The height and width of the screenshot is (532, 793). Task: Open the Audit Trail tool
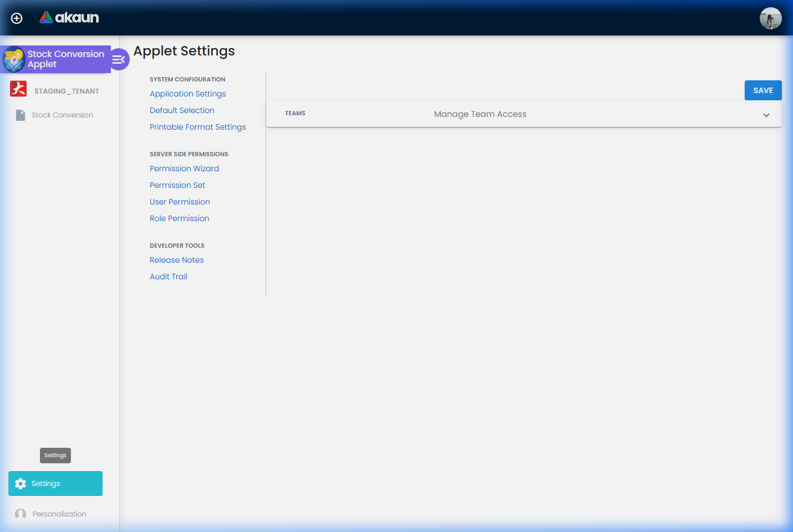(168, 276)
